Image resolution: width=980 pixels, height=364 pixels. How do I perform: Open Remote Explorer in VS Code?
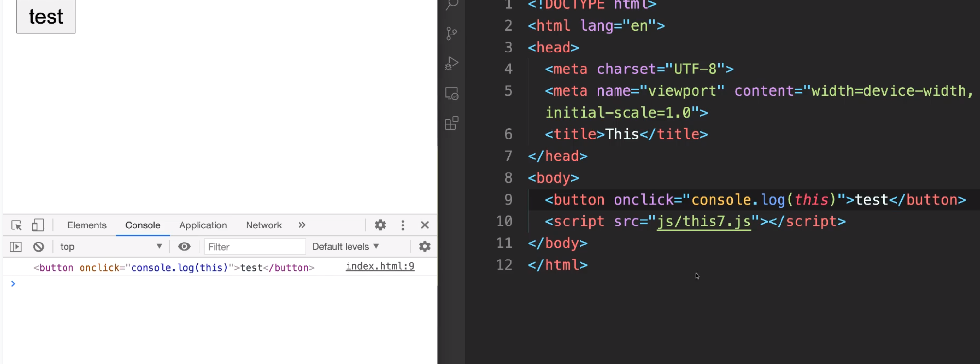tap(452, 93)
